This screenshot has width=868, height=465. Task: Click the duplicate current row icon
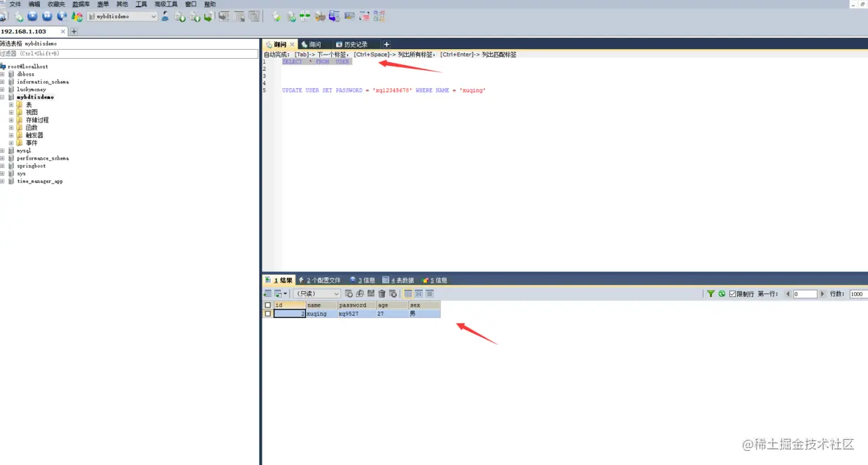tap(360, 294)
